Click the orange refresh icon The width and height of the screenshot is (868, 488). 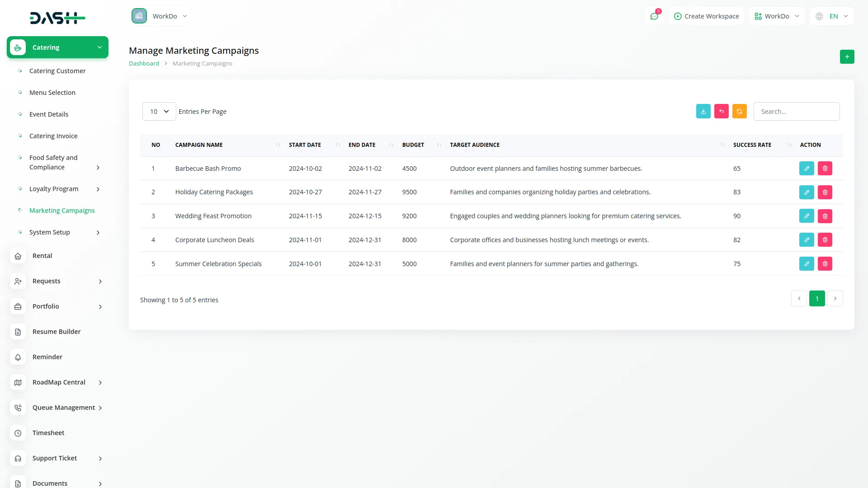[x=739, y=112]
